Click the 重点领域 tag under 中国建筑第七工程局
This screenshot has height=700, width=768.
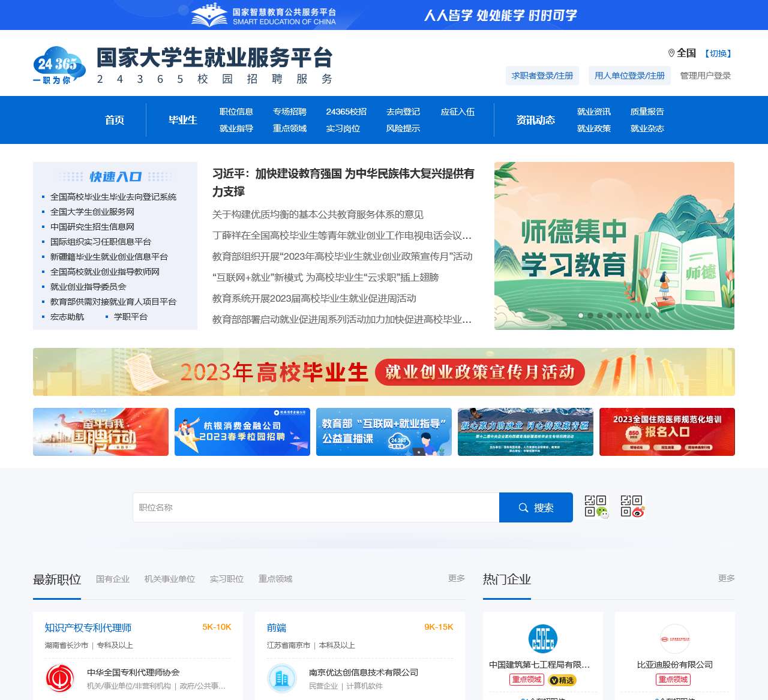527,680
